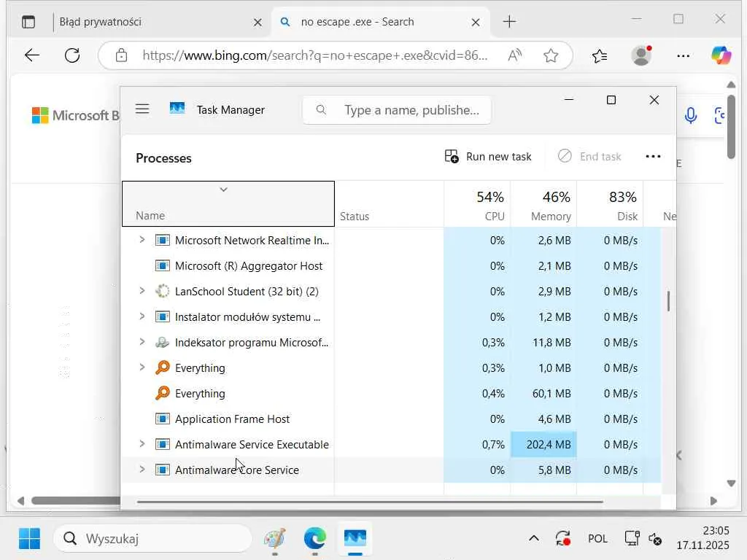This screenshot has height=560, width=747.
Task: Focus the Task Manager search field
Action: [396, 110]
